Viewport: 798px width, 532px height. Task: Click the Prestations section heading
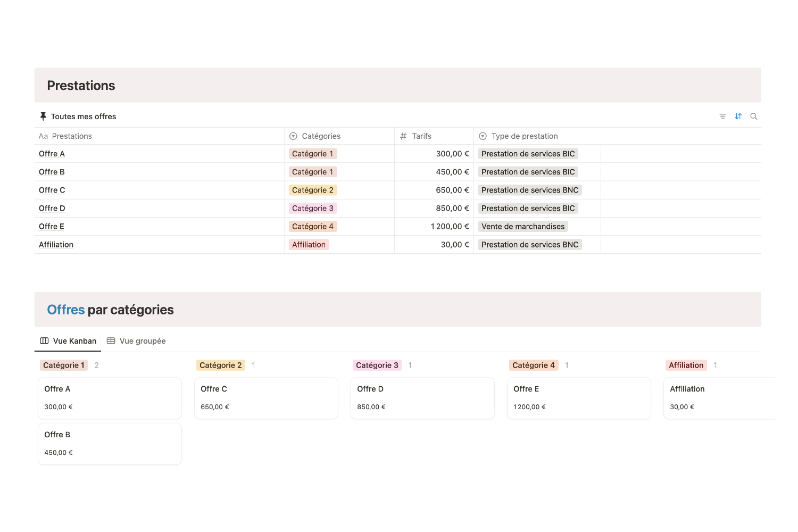click(x=81, y=86)
